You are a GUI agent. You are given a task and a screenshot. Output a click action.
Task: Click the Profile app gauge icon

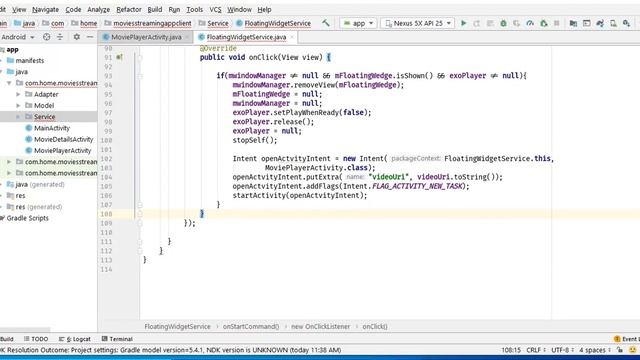[530, 23]
